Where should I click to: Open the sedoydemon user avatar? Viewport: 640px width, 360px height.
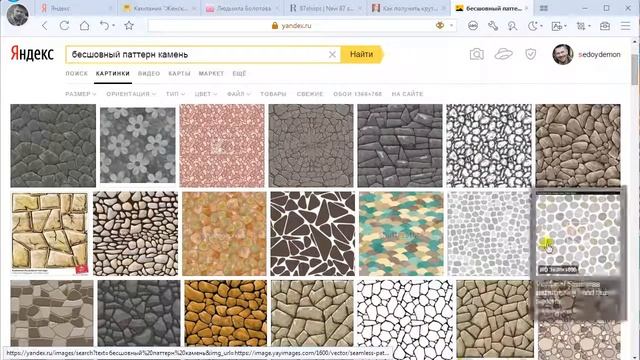[562, 54]
